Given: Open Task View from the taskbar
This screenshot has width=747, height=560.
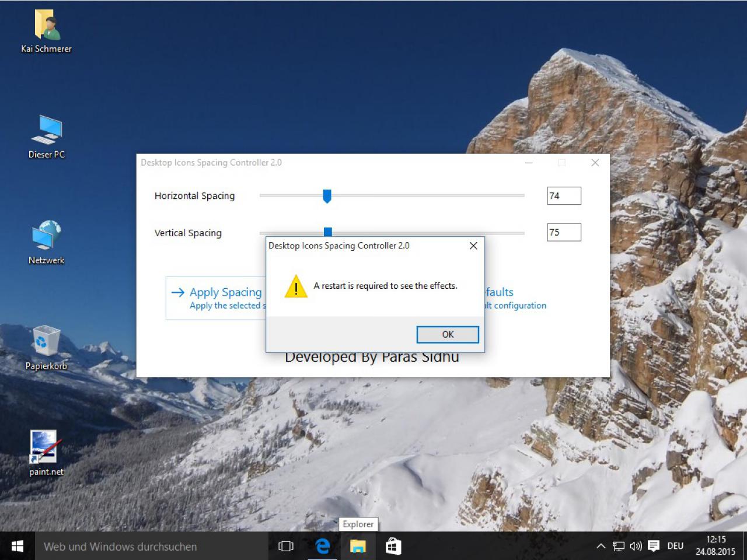Looking at the screenshot, I should tap(286, 546).
